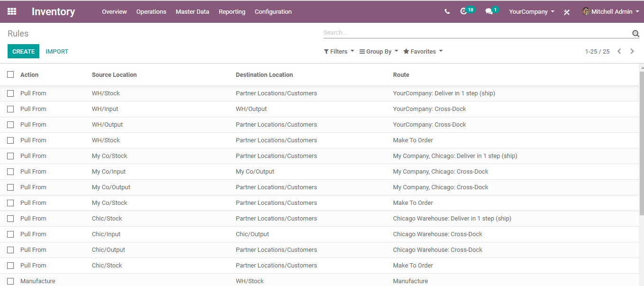This screenshot has width=644, height=286.
Task: Click the 'My Co/Output' destination cell
Action: [255, 172]
